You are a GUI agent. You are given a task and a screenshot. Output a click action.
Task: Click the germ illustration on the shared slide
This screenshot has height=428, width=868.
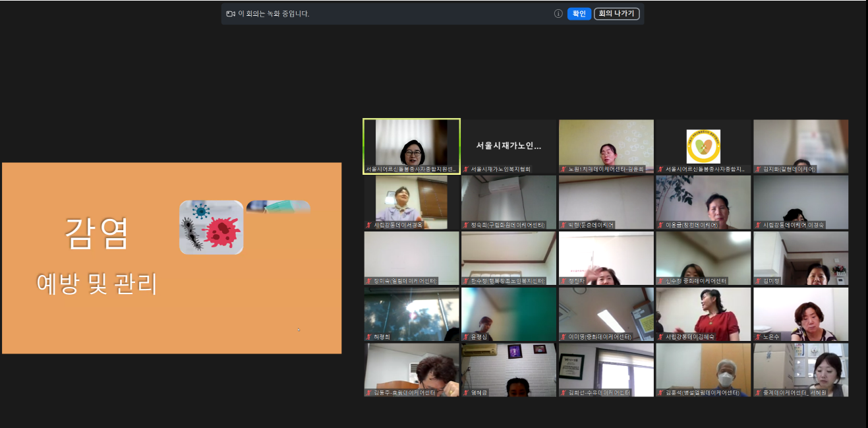point(211,228)
